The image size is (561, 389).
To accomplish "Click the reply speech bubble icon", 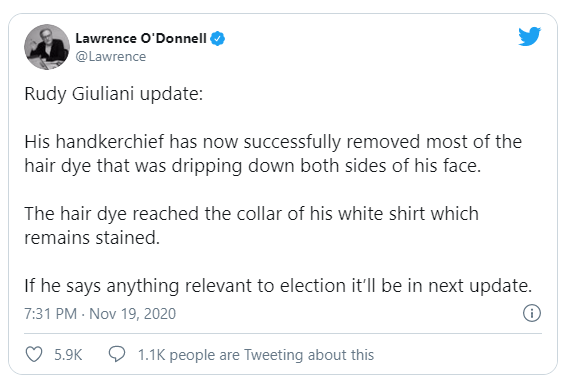I will coord(117,354).
